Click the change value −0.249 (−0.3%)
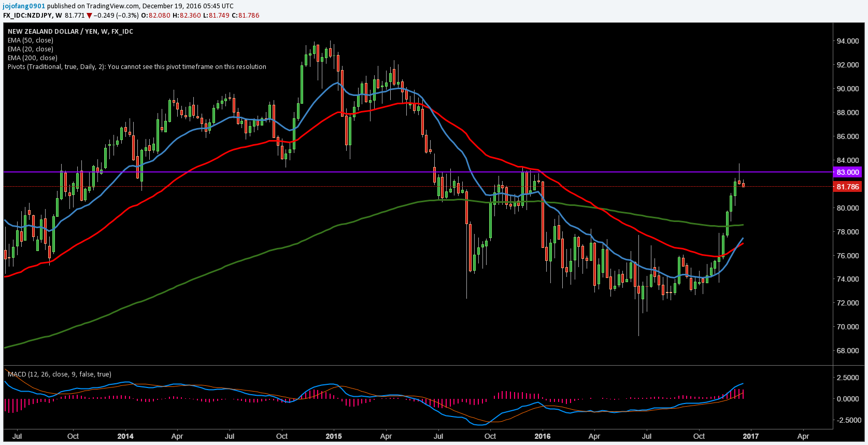868x445 pixels. pos(117,16)
